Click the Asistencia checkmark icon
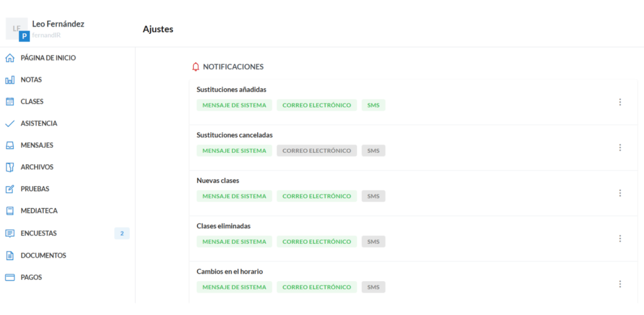Image resolution: width=644 pixels, height=315 pixels. [9, 123]
